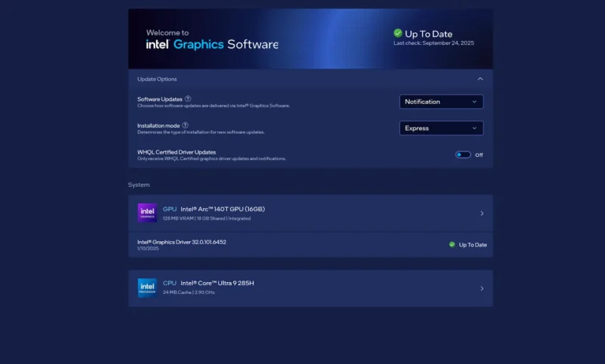The width and height of the screenshot is (605, 364).
Task: Click the green Up To Date header checkmark
Action: 398,33
